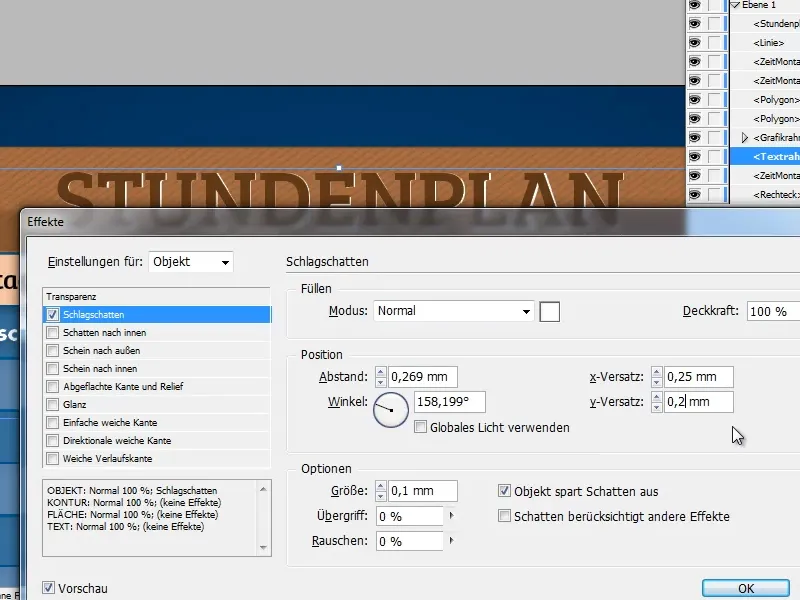
Task: Click lock box next to <Grafikrahm layer item
Action: point(714,138)
